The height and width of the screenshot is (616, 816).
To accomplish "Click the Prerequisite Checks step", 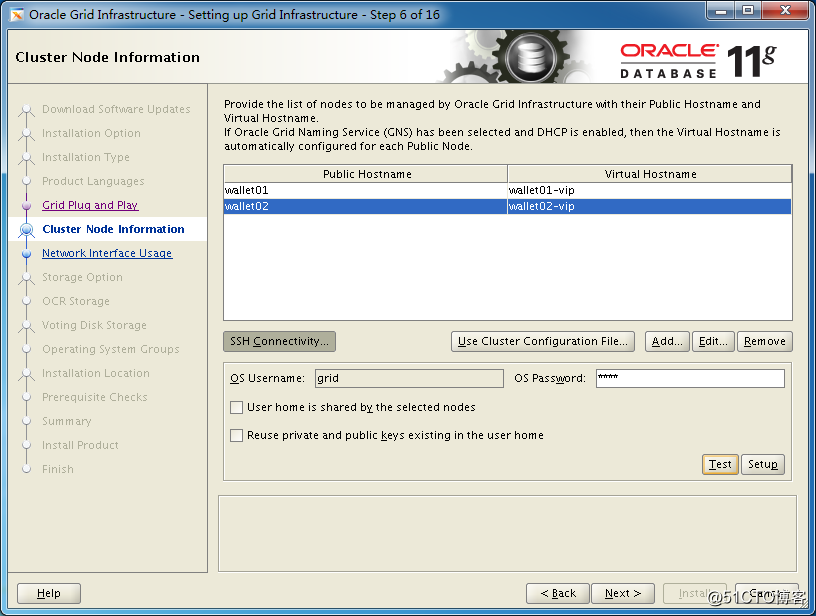I will [x=95, y=397].
